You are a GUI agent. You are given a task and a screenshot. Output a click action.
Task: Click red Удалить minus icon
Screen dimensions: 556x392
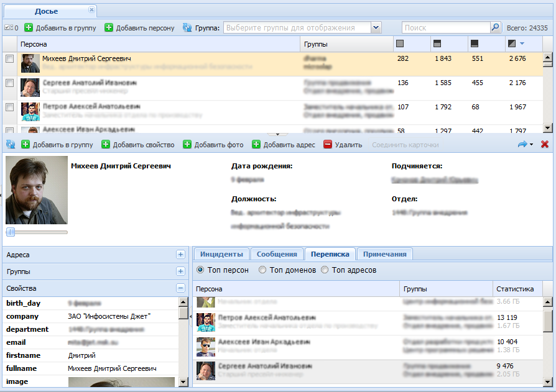328,144
